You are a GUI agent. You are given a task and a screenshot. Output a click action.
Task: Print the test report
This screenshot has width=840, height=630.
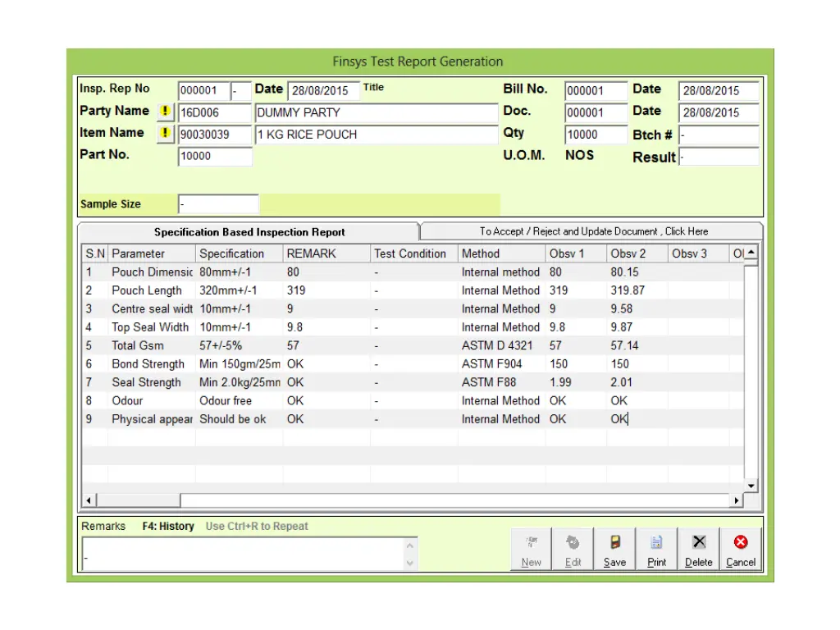pyautogui.click(x=656, y=550)
